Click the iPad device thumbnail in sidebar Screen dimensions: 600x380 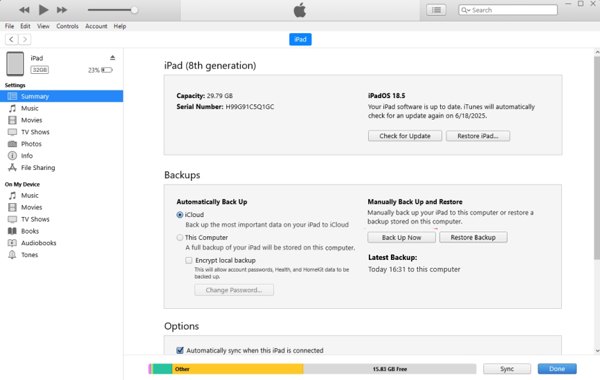[x=15, y=64]
